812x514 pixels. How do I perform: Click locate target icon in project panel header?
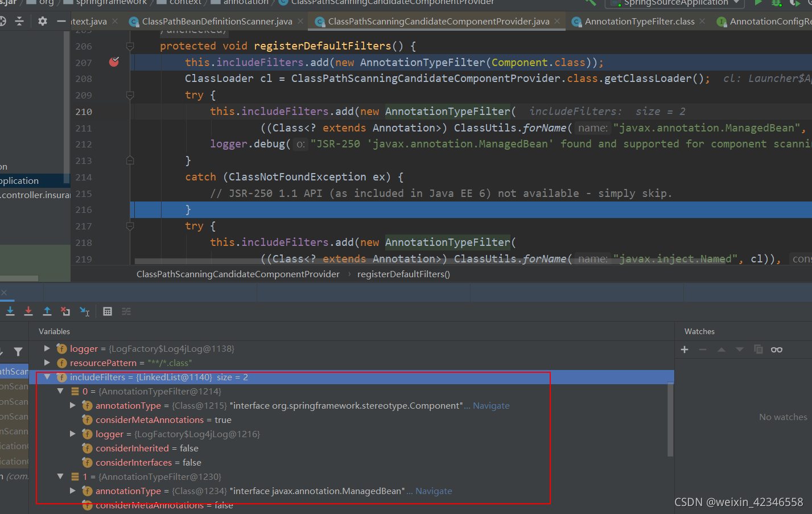pos(2,21)
